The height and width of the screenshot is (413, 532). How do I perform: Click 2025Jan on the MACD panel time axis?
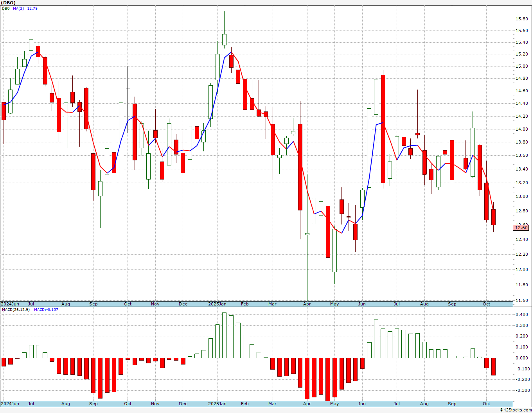click(217, 404)
